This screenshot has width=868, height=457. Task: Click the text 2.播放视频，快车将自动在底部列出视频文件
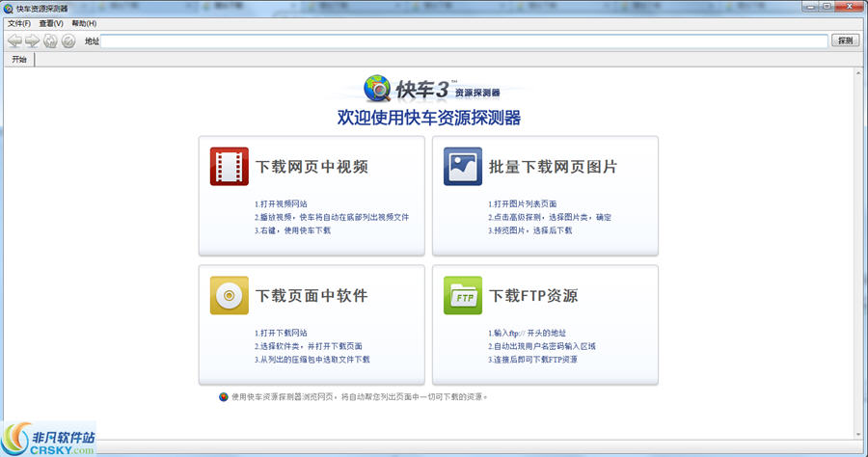point(332,217)
